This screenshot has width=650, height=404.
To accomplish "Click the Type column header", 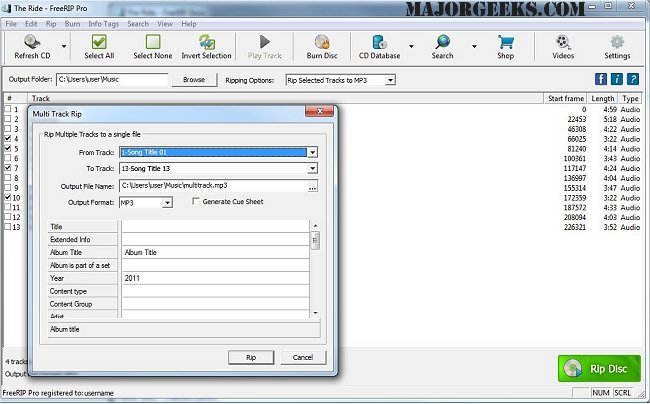I will (630, 98).
